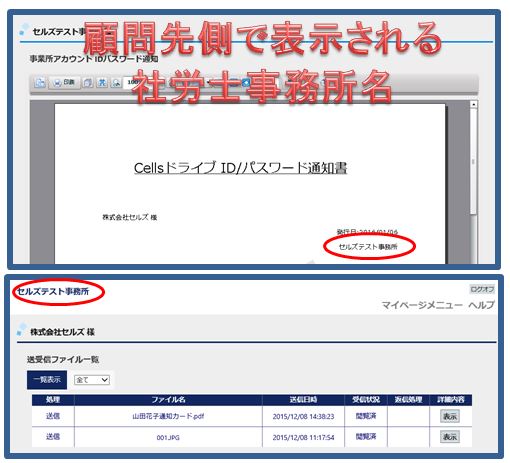Click the zoom magnifier icon beside zoom field
The height and width of the screenshot is (463, 510).
(116, 82)
